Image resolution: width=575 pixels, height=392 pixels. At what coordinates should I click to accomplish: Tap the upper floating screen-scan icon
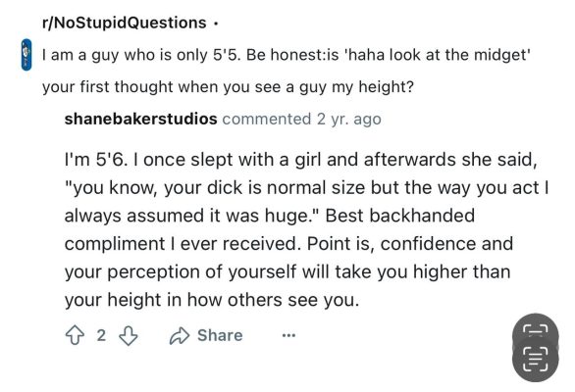pyautogui.click(x=536, y=331)
